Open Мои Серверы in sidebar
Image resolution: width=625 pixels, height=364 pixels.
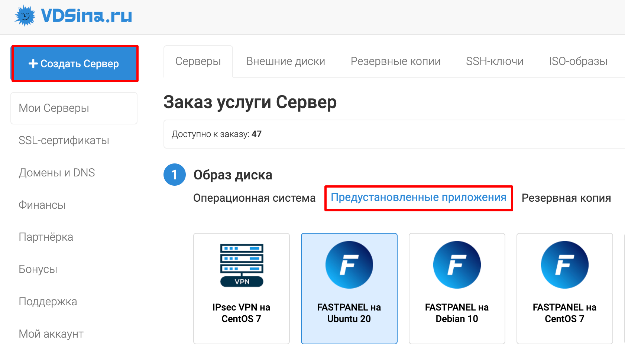[x=74, y=108]
